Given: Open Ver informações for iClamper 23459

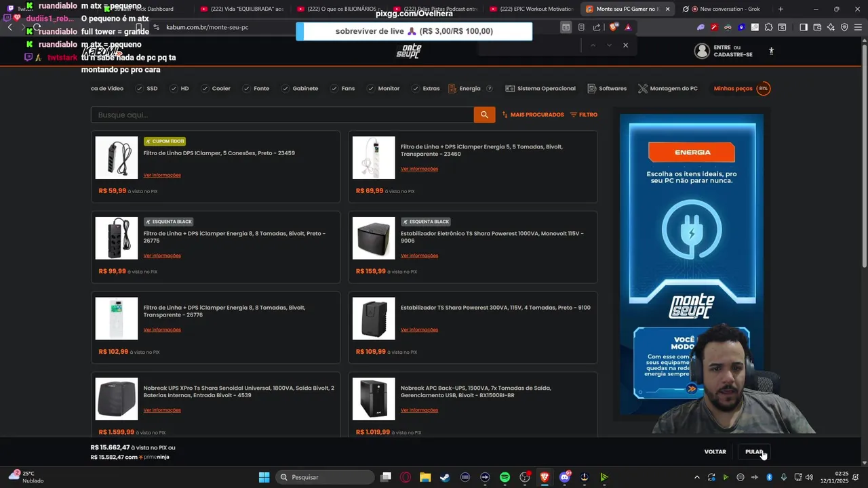Looking at the screenshot, I should point(162,176).
